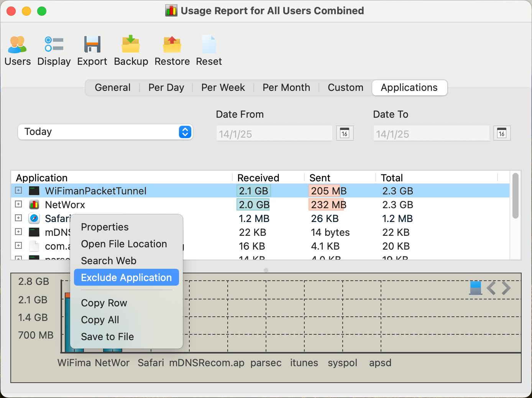Open the Date To calendar picker
The height and width of the screenshot is (398, 532).
(502, 133)
